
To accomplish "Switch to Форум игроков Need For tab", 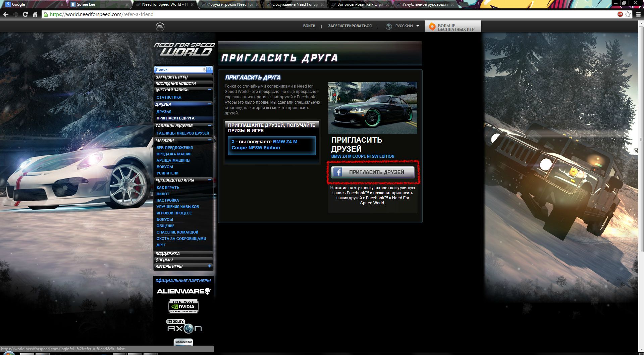I will [x=230, y=4].
